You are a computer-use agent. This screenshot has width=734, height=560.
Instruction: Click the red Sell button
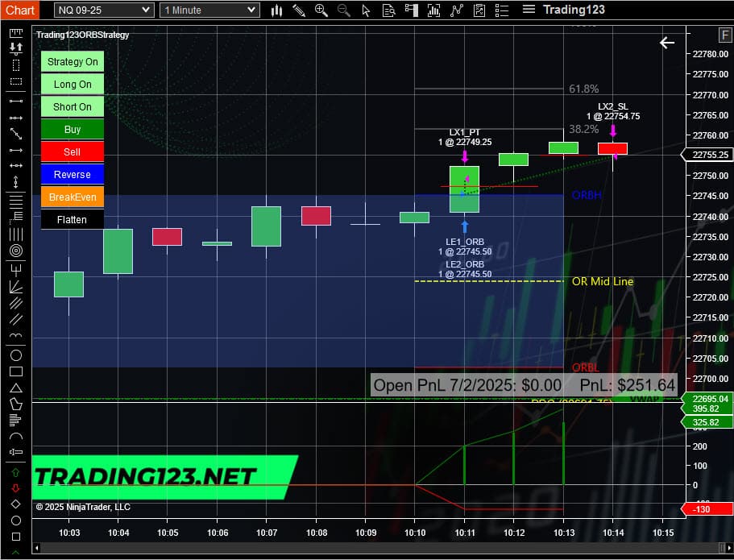coord(73,151)
